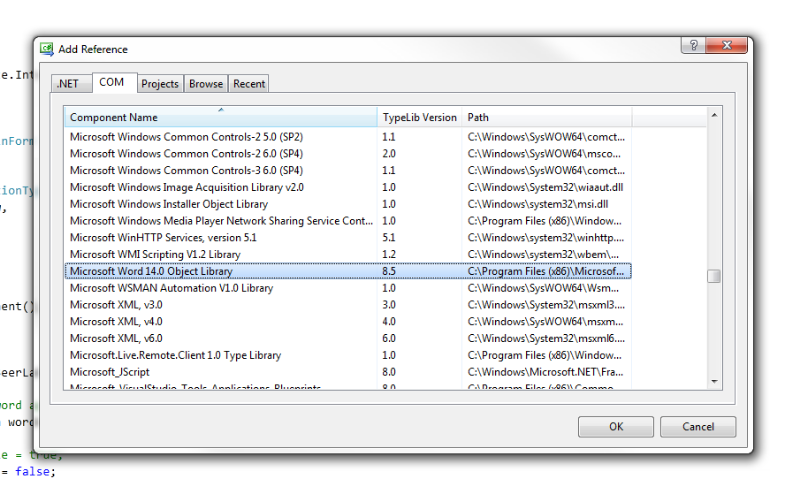The image size is (800, 494).
Task: Switch to the Browse tab
Action: (x=206, y=84)
